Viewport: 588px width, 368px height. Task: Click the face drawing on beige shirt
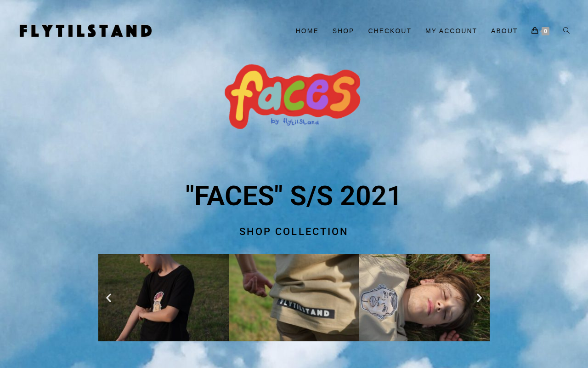[x=379, y=302]
